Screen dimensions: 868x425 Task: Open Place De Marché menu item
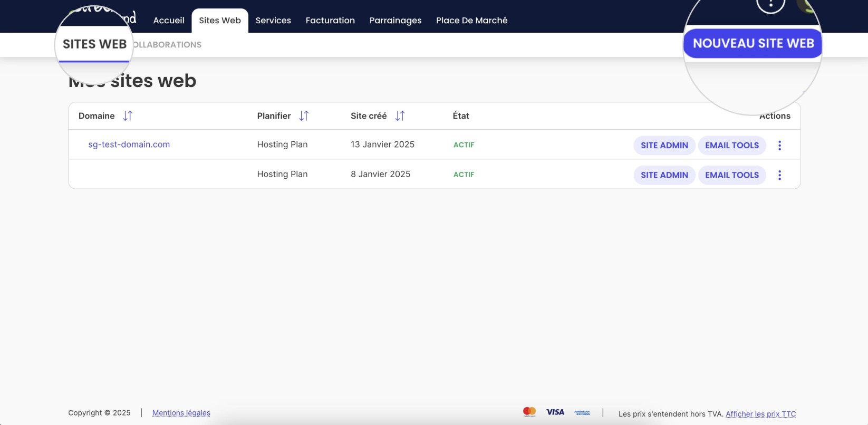pyautogui.click(x=472, y=21)
